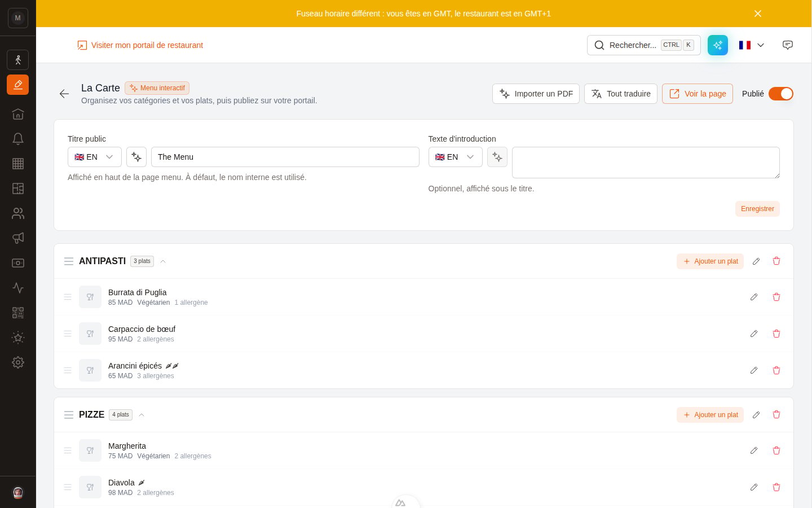Open the banknote payments sidebar icon

click(x=18, y=263)
